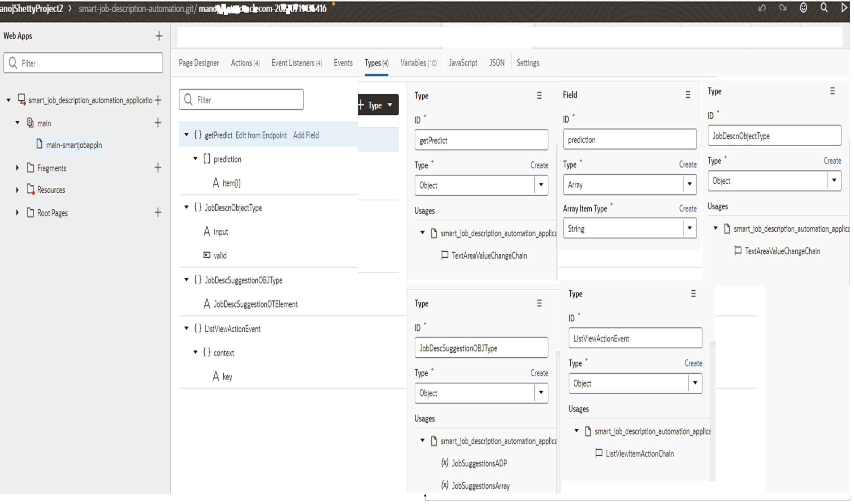Click the preview play icon

click(x=844, y=8)
